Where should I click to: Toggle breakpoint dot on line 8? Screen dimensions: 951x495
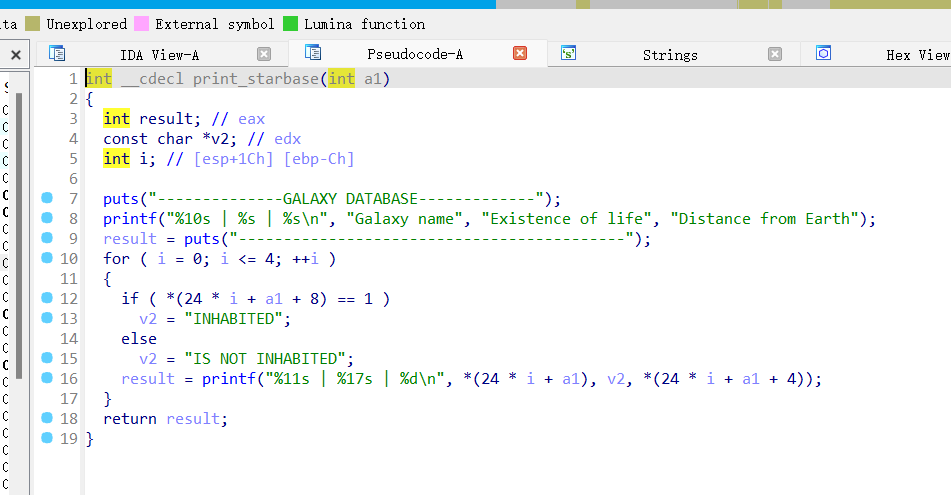47,218
